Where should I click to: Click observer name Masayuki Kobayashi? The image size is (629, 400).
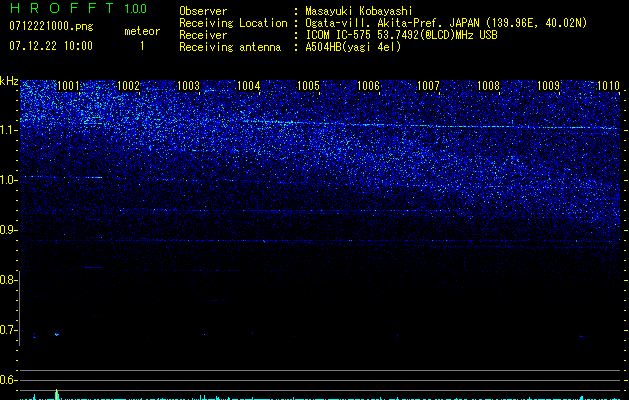[x=359, y=11]
